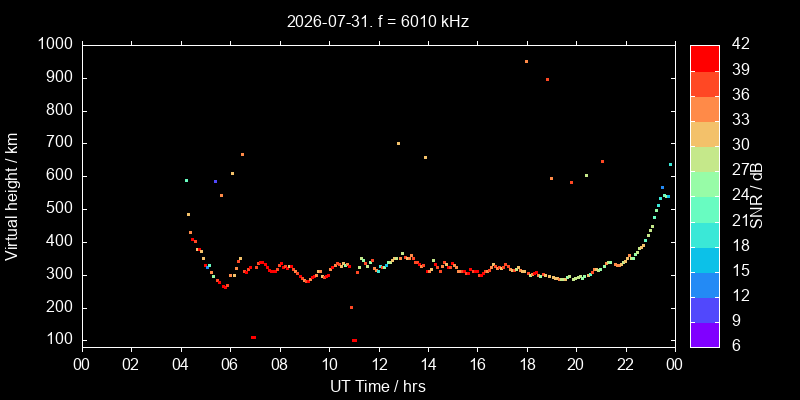Select the orange 33-36 dB colorbar band

(x=705, y=108)
